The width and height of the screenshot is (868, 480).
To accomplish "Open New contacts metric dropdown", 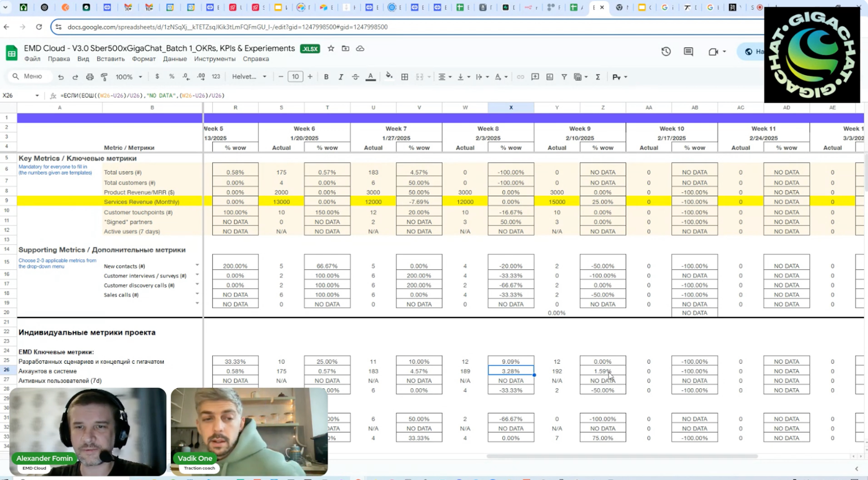I will coord(197,265).
